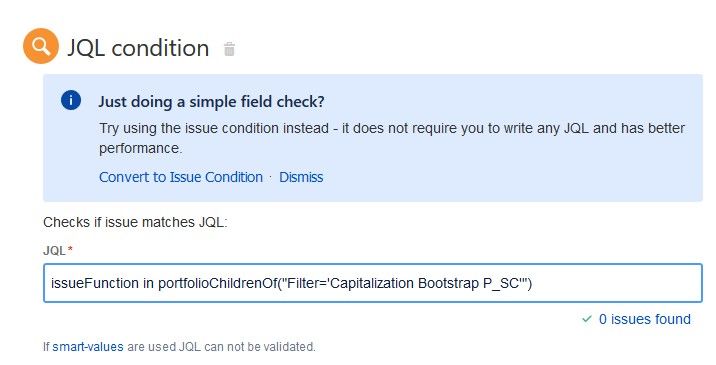Place cursor on portfolioChildrenOf in the query
This screenshot has height=365, width=716.
click(217, 283)
